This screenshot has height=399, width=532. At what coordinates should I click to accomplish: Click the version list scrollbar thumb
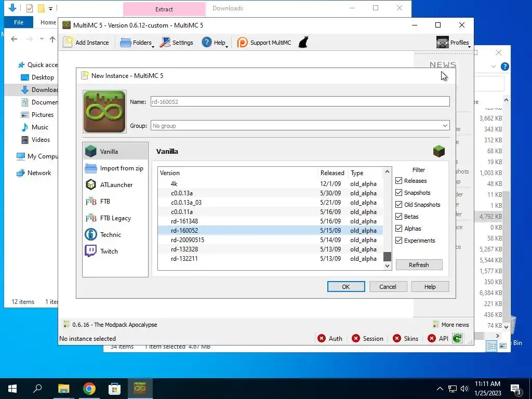point(387,257)
